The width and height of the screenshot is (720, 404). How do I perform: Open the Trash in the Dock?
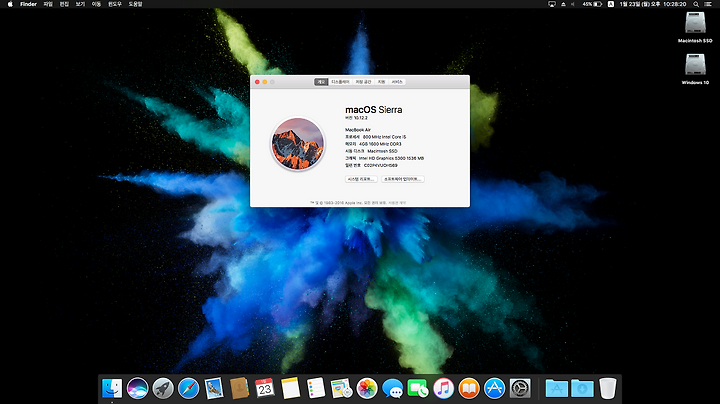608,388
